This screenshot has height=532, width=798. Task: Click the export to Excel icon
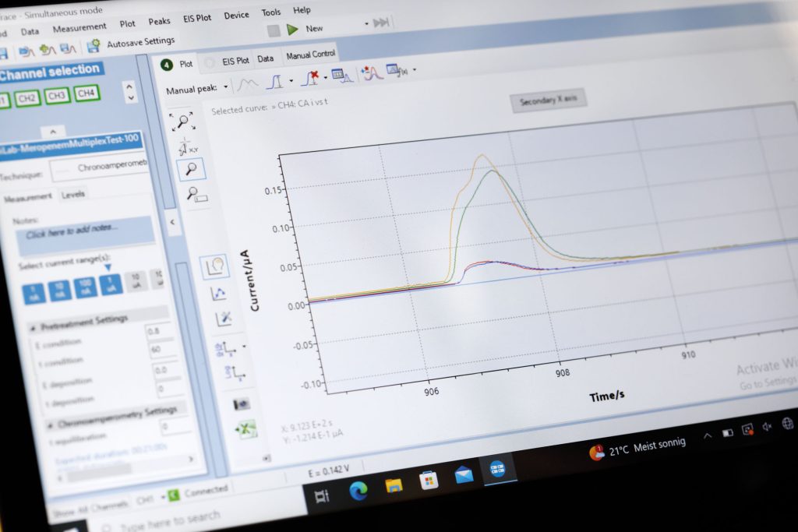tap(246, 428)
